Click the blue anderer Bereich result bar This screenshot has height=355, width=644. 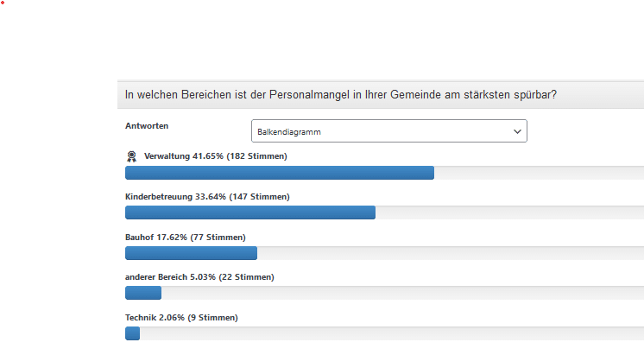pyautogui.click(x=143, y=293)
